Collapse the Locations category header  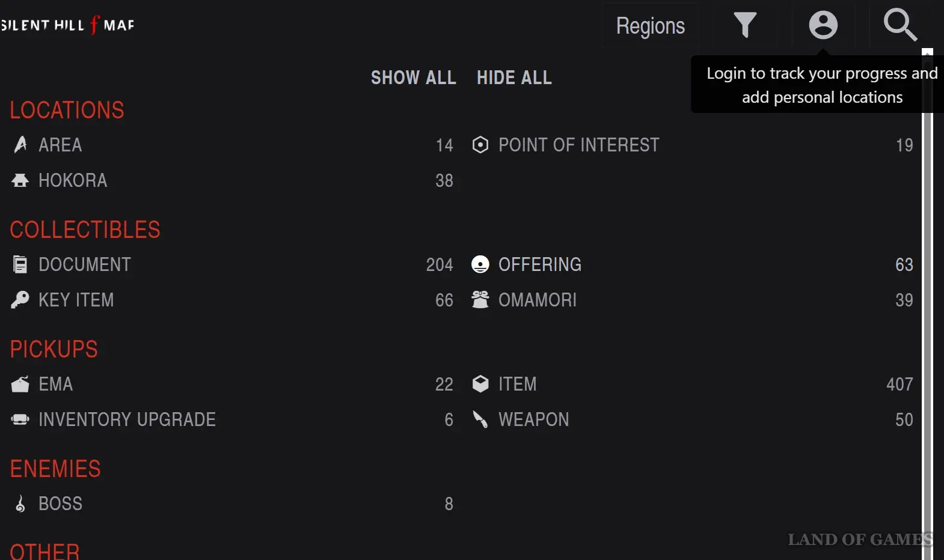click(x=67, y=111)
